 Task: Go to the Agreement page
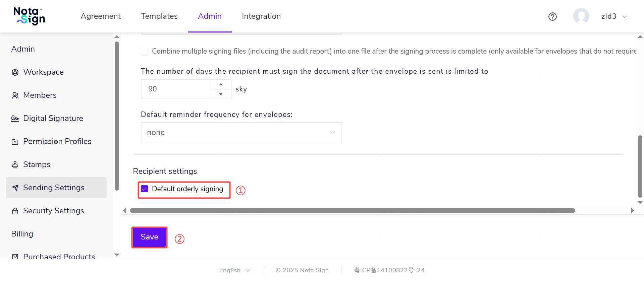[100, 16]
